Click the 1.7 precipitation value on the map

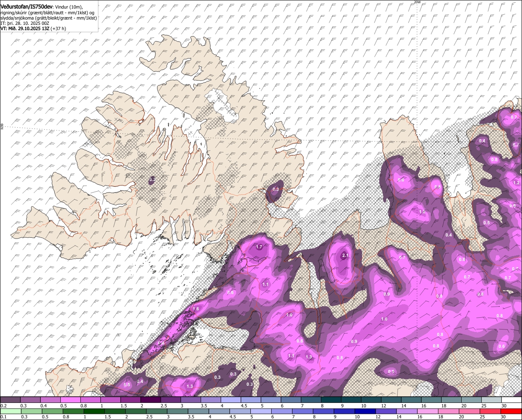coord(259,247)
